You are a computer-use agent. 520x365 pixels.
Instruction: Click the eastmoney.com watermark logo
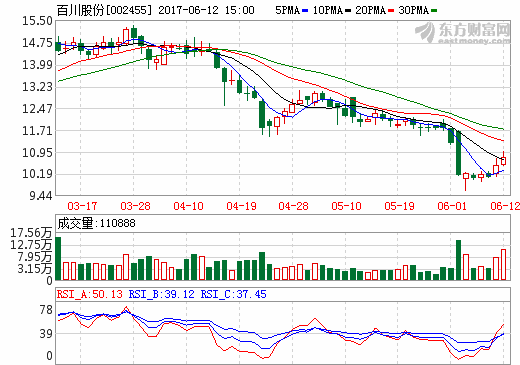coord(463,33)
